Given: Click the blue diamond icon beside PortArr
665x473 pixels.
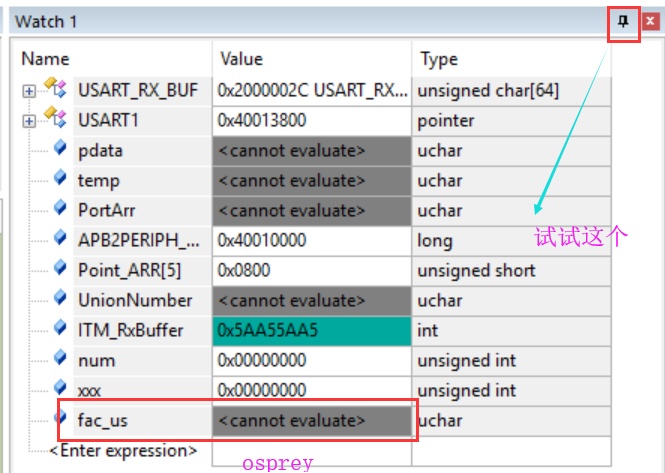Looking at the screenshot, I should 60,207.
